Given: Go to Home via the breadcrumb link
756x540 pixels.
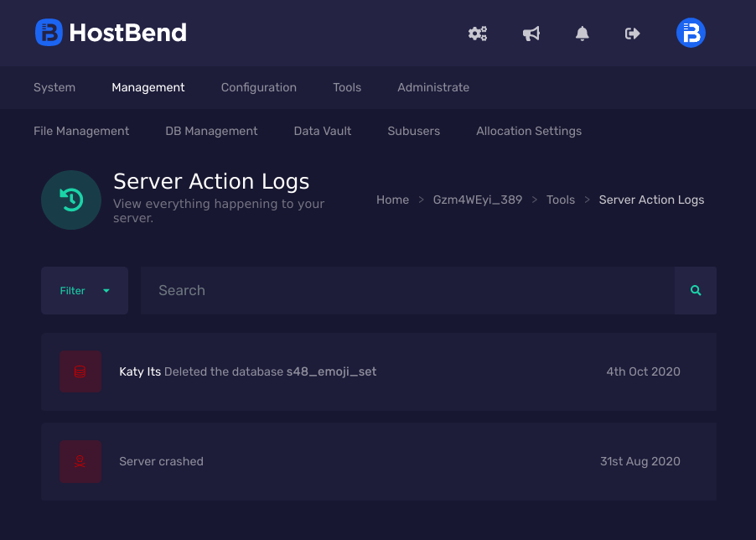Looking at the screenshot, I should [x=392, y=200].
